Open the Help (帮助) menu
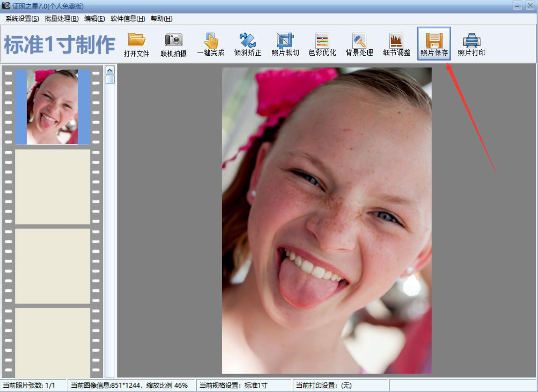Screen dimensions: 538x392 (162, 19)
